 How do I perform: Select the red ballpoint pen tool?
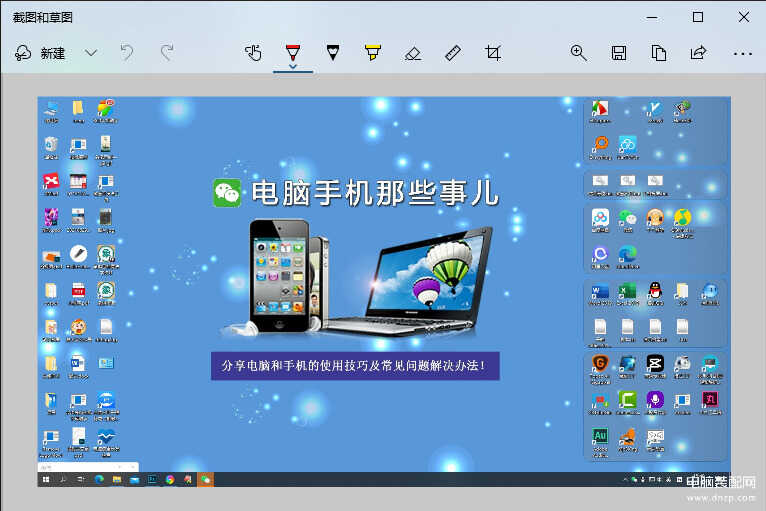293,51
